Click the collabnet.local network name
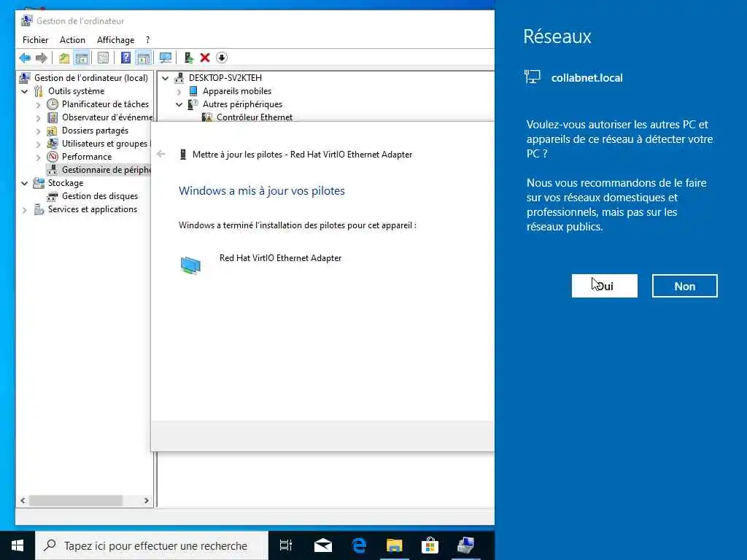The image size is (747, 560). (x=587, y=78)
